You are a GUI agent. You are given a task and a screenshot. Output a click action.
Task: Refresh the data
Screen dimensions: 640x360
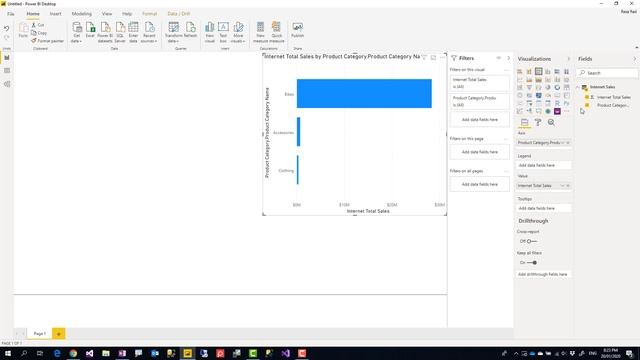tap(190, 30)
